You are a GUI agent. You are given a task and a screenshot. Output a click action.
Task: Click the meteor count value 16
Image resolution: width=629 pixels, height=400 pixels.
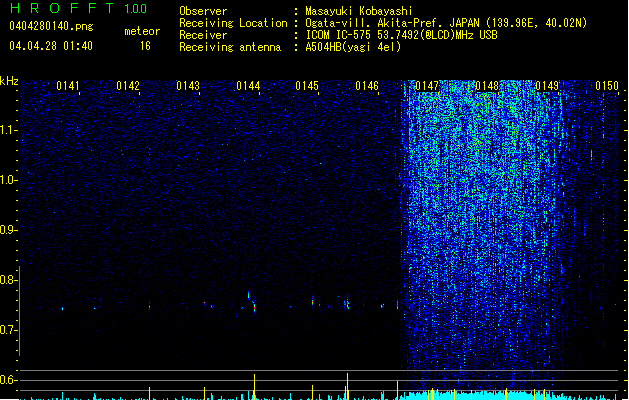tap(145, 46)
